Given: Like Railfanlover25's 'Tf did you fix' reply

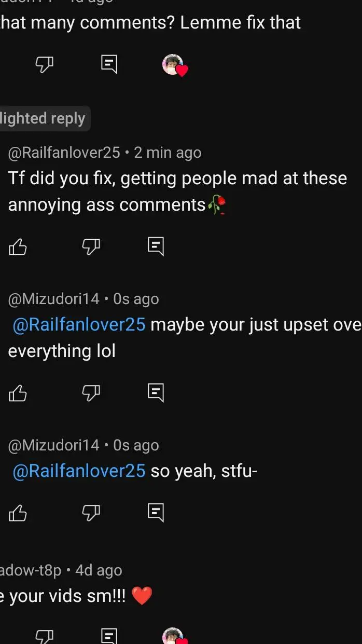Looking at the screenshot, I should (x=18, y=247).
